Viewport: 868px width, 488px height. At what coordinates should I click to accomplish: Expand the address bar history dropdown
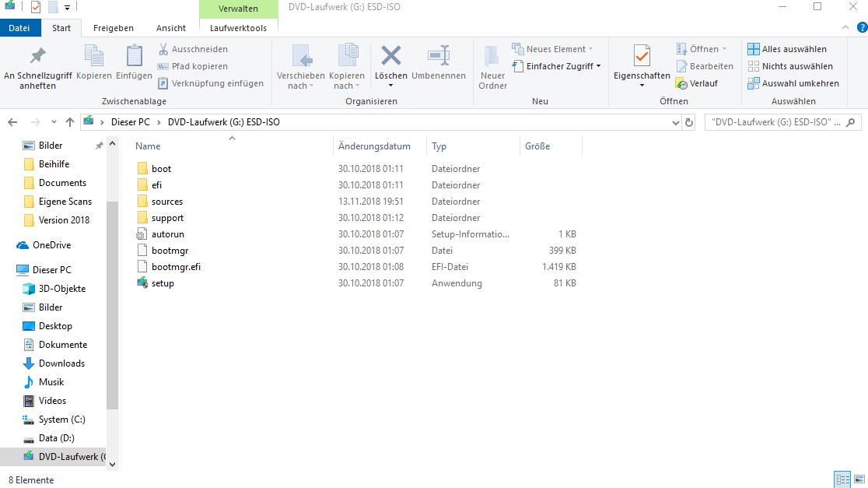pos(676,122)
